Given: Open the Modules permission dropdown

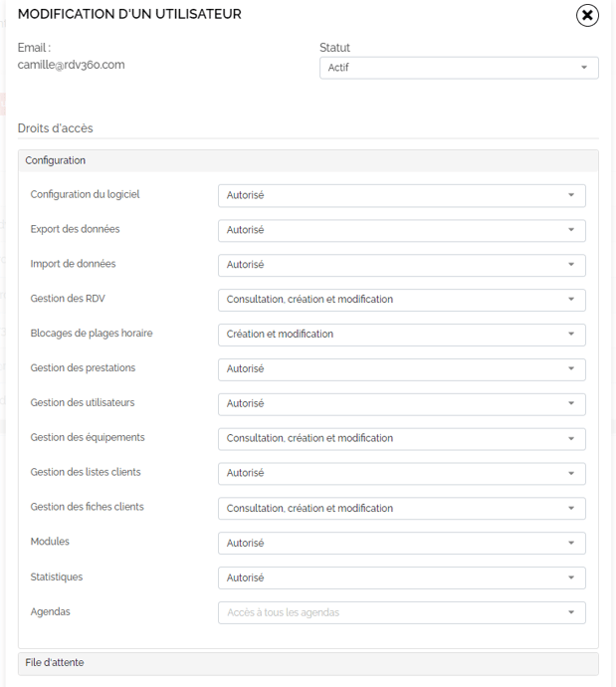Looking at the screenshot, I should pyautogui.click(x=401, y=544).
